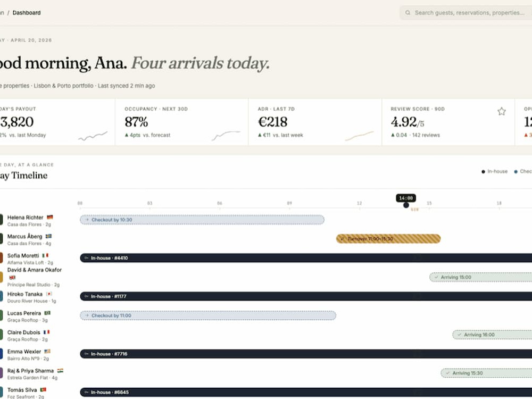Viewport: 532px width, 399px height.
Task: Click the star icon on Review Score card
Action: pos(502,111)
